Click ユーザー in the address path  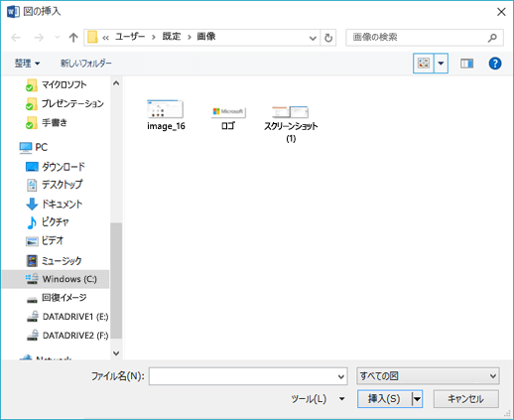pyautogui.click(x=130, y=37)
